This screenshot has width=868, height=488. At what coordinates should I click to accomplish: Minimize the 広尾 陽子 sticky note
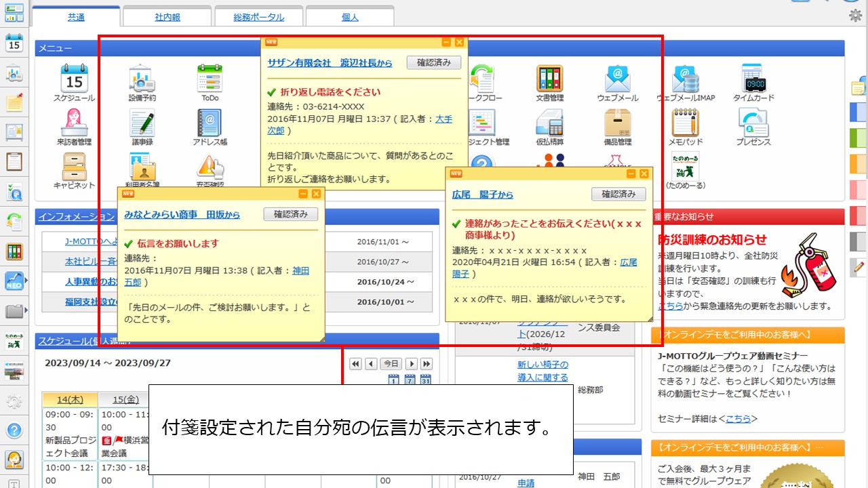tap(631, 174)
